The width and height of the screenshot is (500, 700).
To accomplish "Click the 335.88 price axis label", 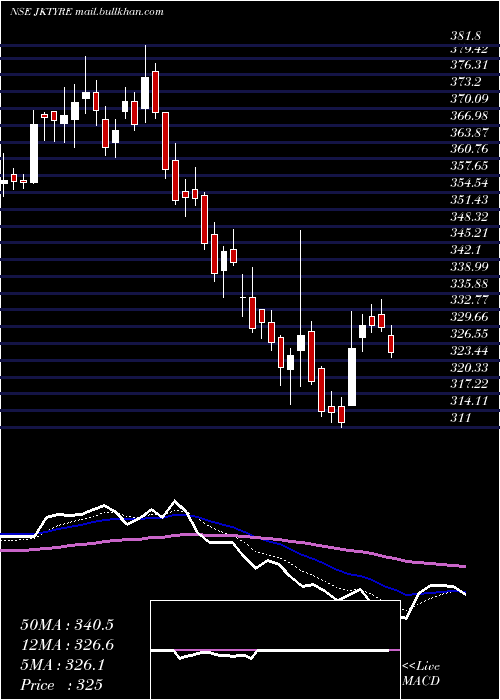I will (x=469, y=283).
